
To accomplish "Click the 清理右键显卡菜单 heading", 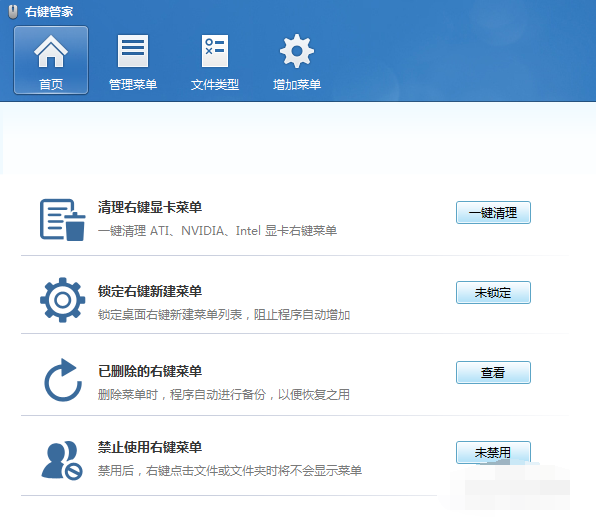I will point(150,207).
